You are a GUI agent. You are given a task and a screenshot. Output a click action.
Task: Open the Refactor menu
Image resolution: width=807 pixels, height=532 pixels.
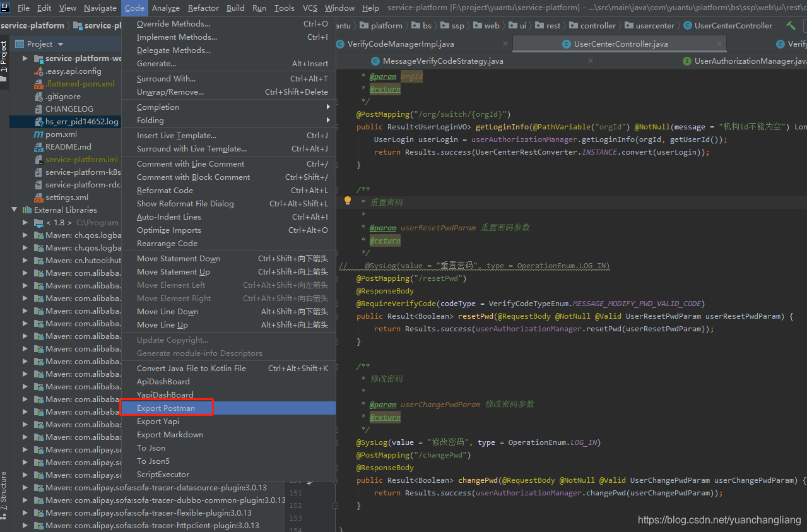point(203,8)
